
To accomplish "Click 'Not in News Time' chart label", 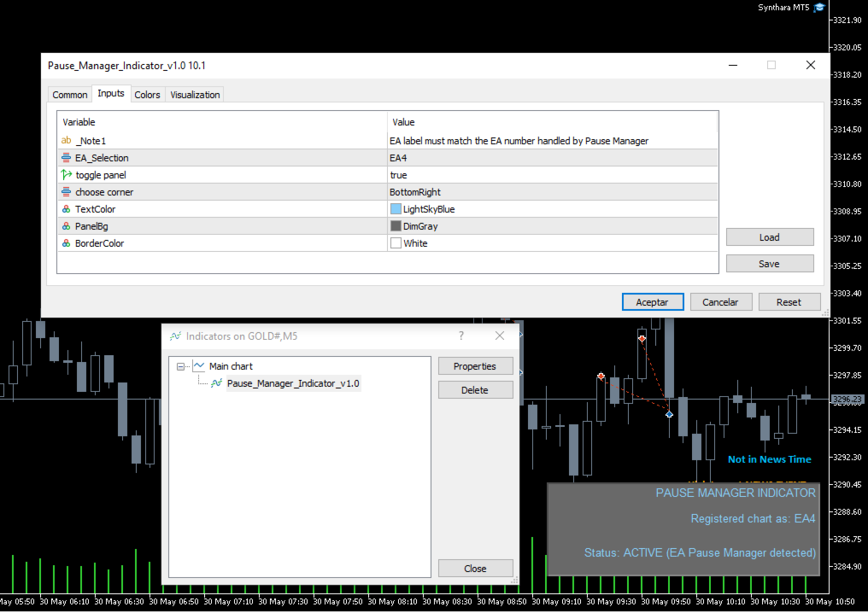I will click(x=770, y=459).
